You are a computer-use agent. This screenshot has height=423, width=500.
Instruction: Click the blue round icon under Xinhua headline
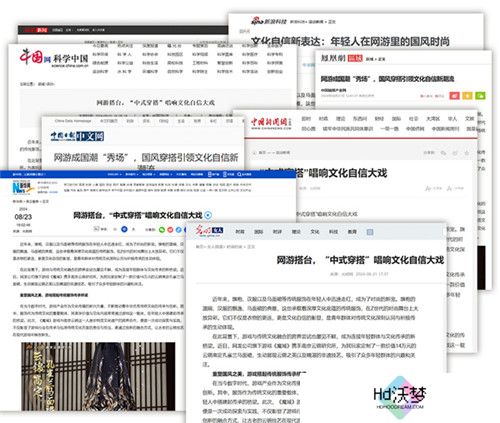click(124, 229)
